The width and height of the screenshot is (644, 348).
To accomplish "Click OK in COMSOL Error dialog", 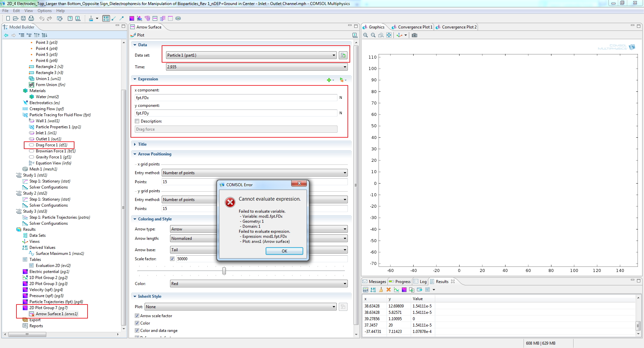I will coord(284,251).
